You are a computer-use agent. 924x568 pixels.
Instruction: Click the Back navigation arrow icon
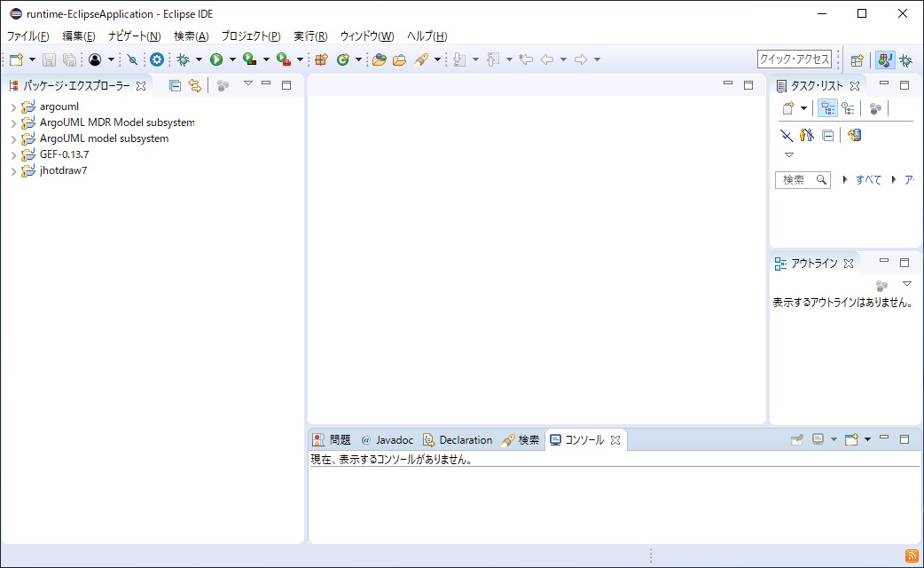547,59
